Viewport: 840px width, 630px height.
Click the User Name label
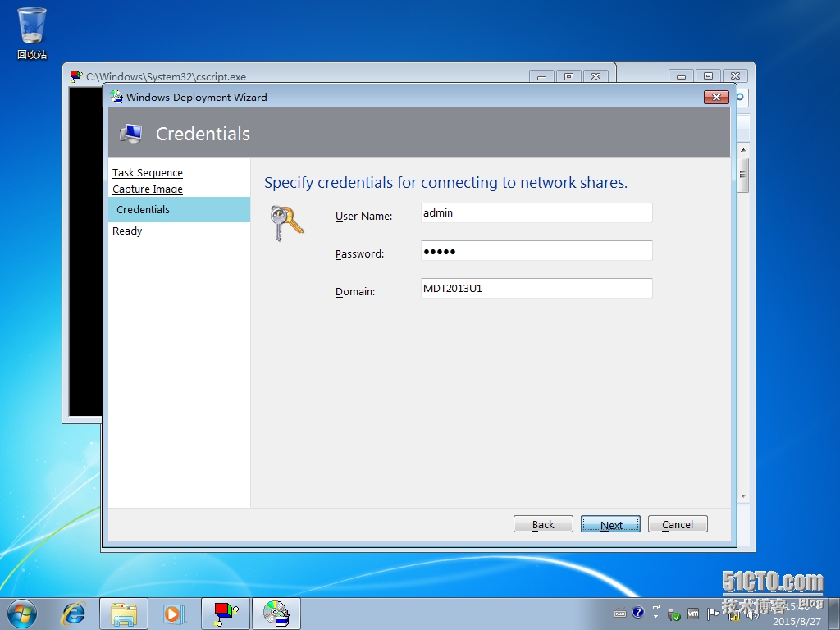pyautogui.click(x=363, y=216)
